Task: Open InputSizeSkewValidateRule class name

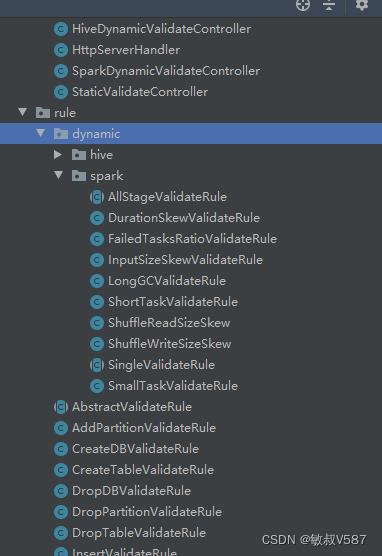Action: pyautogui.click(x=186, y=260)
